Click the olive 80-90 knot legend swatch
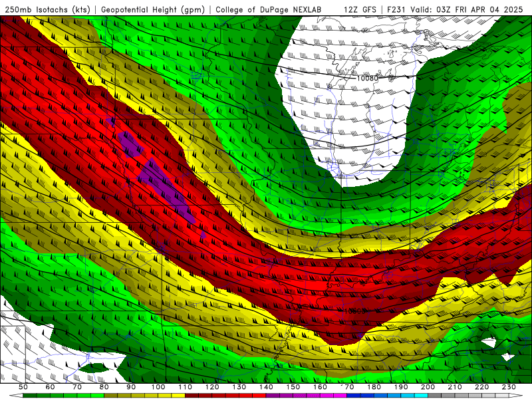 (x=110, y=395)
